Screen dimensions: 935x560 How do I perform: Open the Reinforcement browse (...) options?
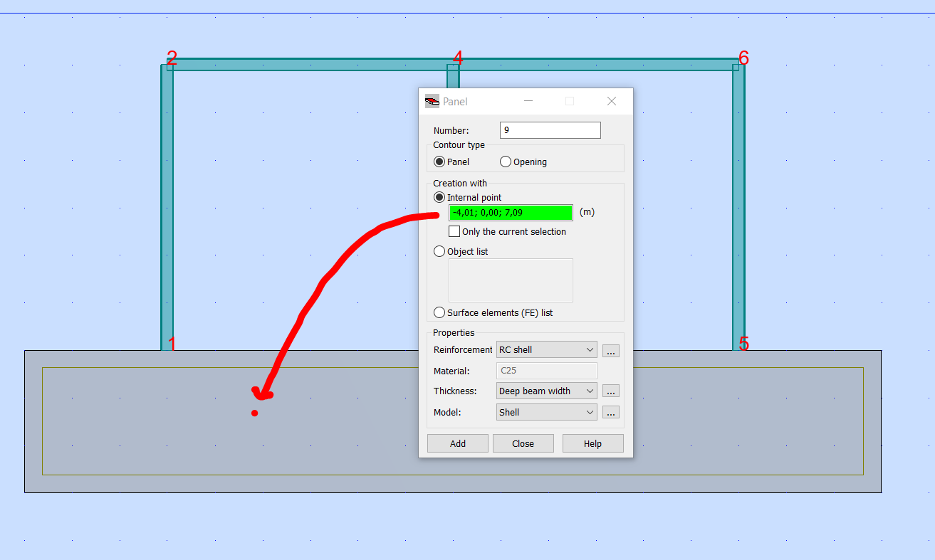point(610,350)
